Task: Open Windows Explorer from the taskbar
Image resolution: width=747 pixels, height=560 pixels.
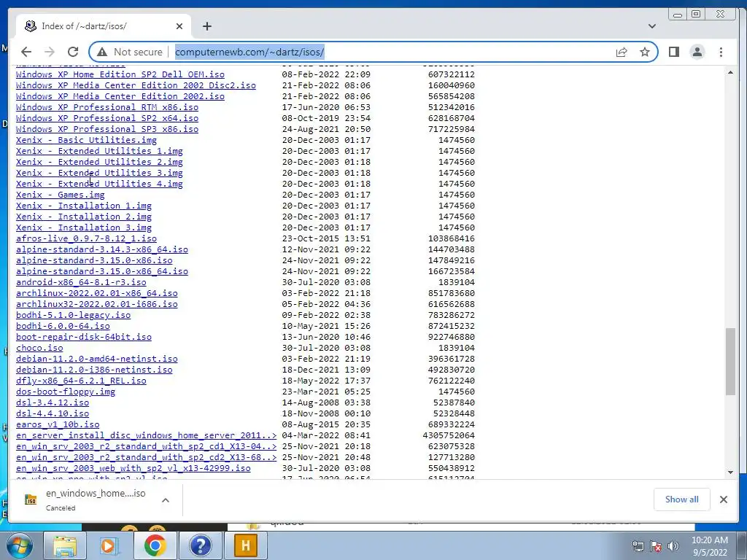Action: tap(65, 545)
